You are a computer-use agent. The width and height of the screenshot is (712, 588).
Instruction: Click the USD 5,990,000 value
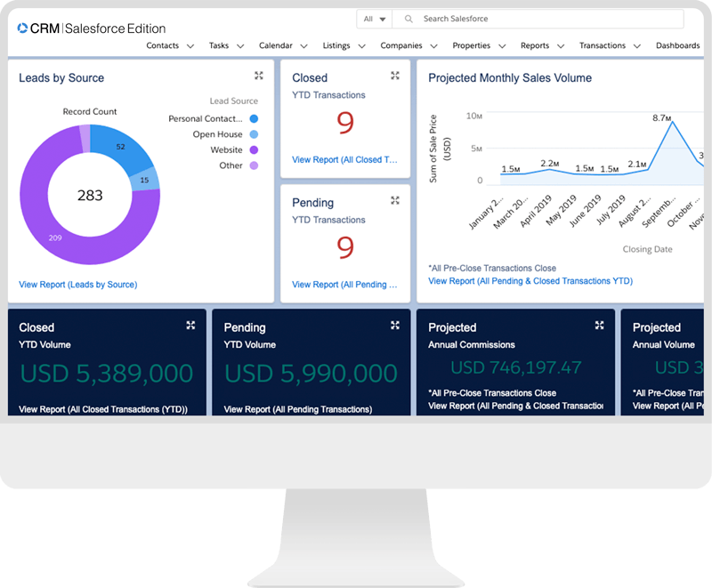pyautogui.click(x=311, y=374)
